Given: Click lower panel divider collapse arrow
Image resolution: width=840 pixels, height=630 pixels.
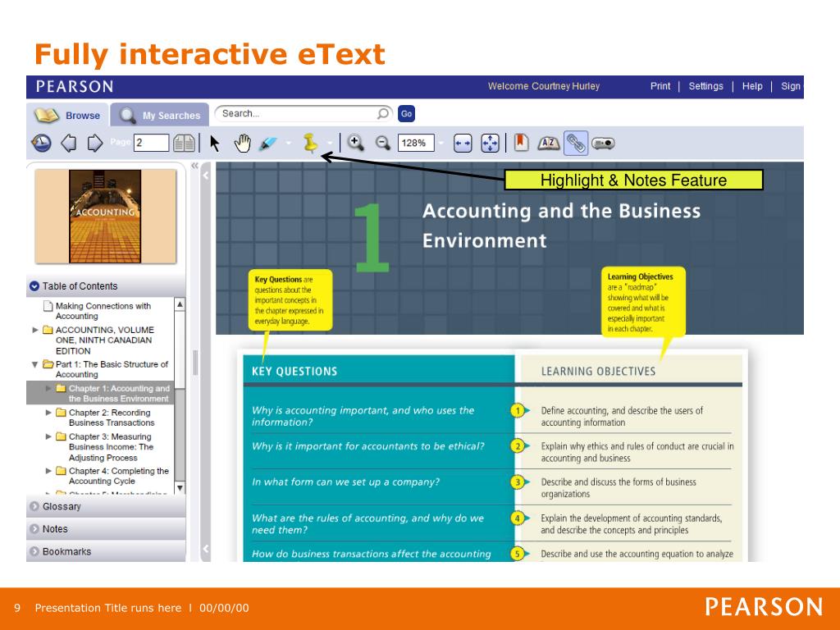Looking at the screenshot, I should 206,549.
